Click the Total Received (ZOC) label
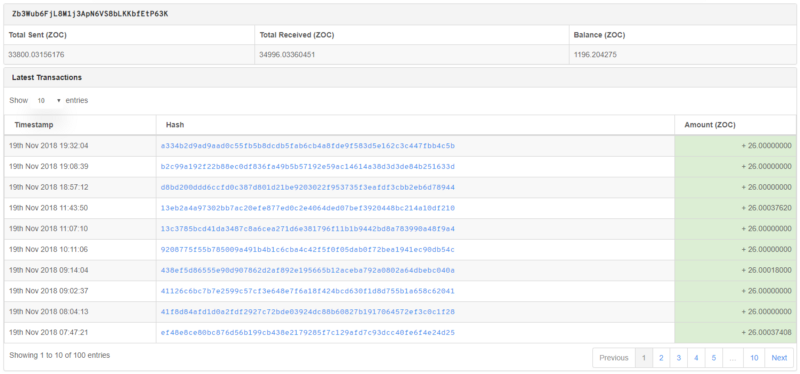 pos(297,35)
